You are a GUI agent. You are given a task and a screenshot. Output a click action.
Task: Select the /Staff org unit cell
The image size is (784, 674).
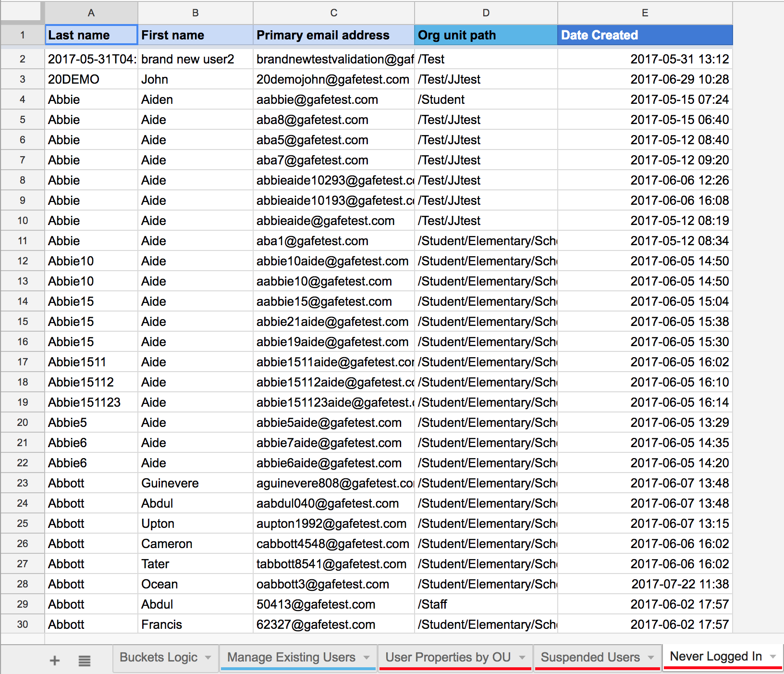486,604
